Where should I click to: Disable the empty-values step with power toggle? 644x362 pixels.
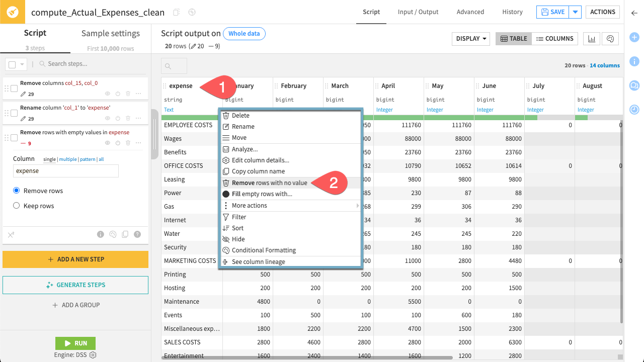click(117, 143)
